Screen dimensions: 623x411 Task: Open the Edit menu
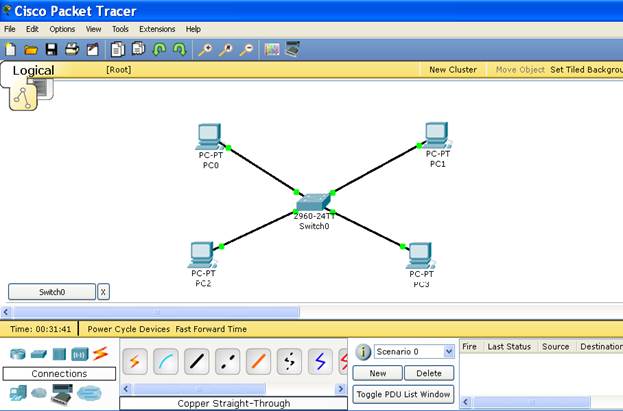(32, 29)
